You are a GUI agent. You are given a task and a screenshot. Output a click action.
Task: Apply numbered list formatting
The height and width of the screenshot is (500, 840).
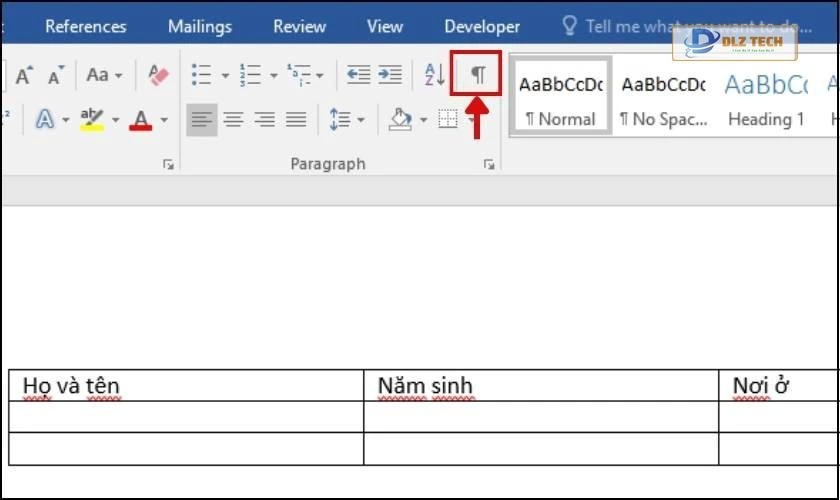(x=250, y=74)
